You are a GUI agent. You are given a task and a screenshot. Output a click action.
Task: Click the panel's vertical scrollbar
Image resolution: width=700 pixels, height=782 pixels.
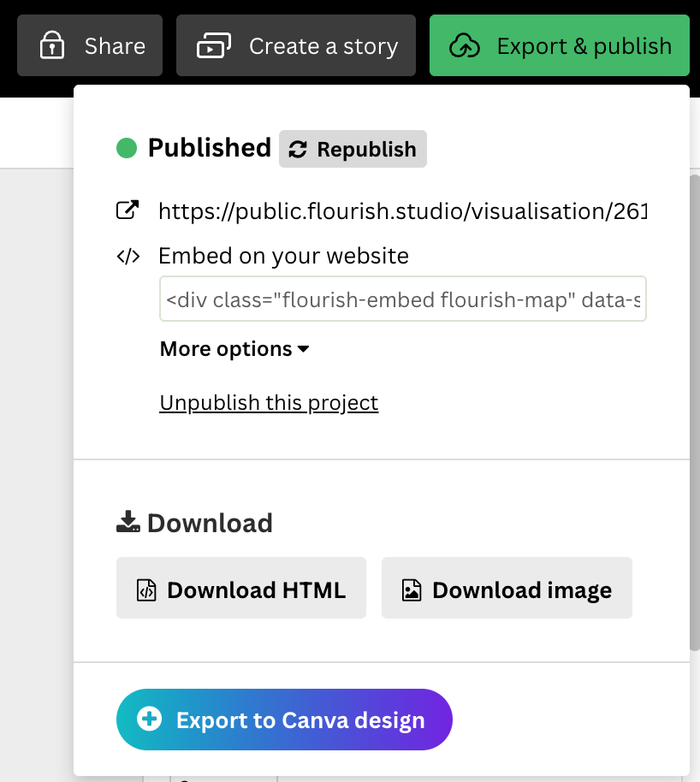(694, 411)
